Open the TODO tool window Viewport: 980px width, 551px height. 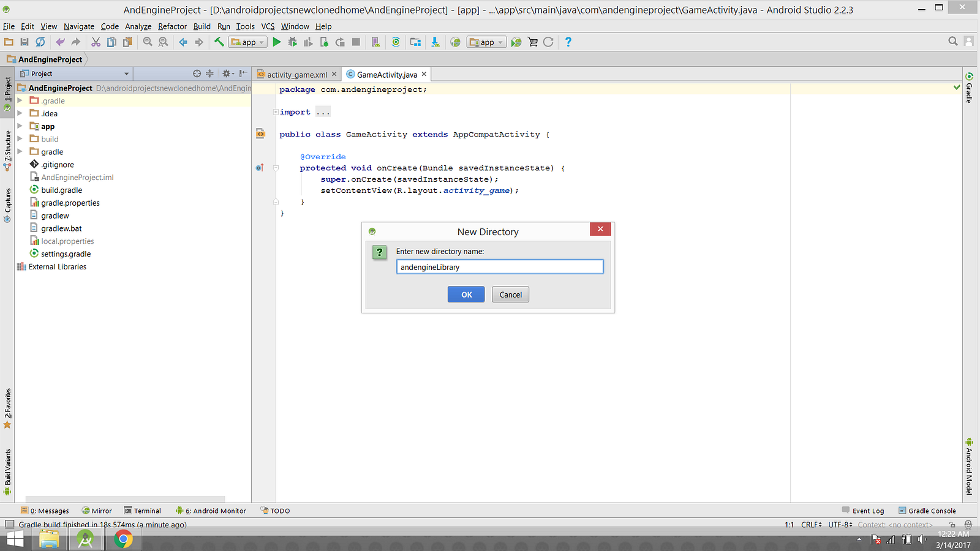coord(275,511)
